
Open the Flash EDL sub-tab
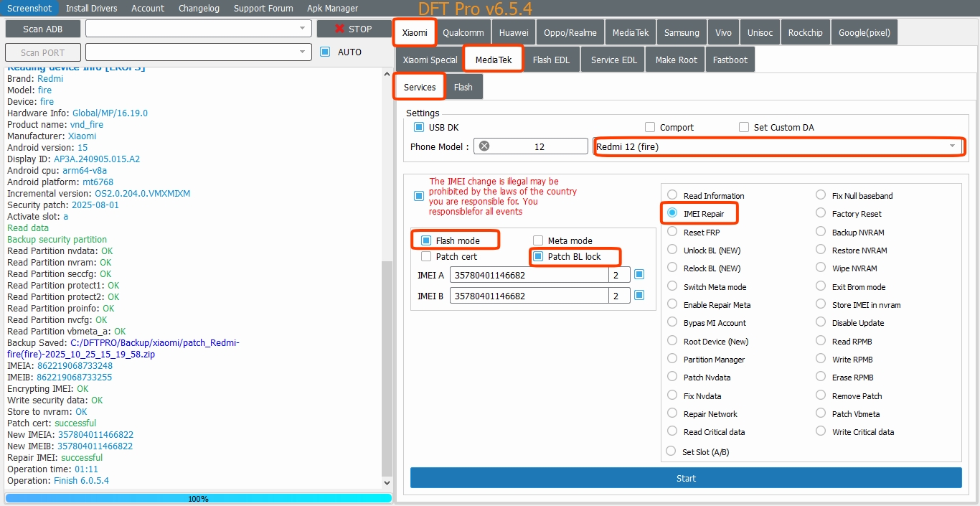[x=551, y=60]
